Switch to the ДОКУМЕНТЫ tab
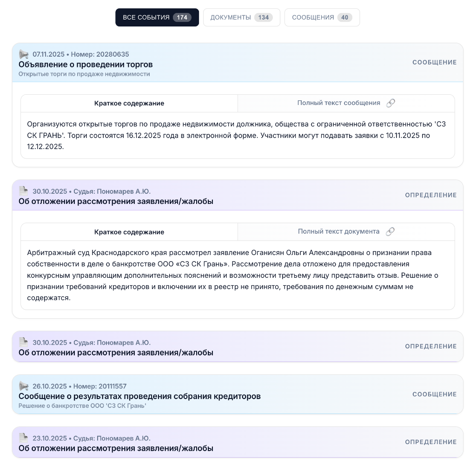This screenshot has width=476, height=465. click(241, 17)
